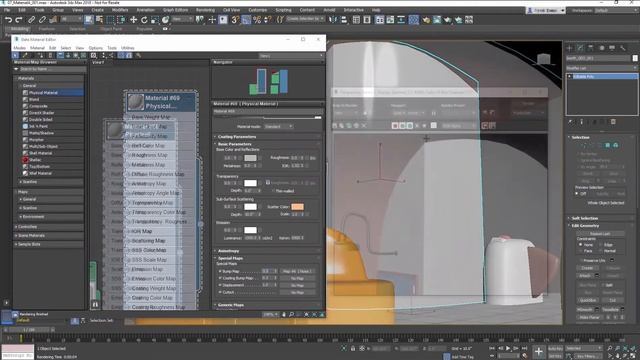Expand the Controllers group in Material/Map Browser

pyautogui.click(x=49, y=227)
